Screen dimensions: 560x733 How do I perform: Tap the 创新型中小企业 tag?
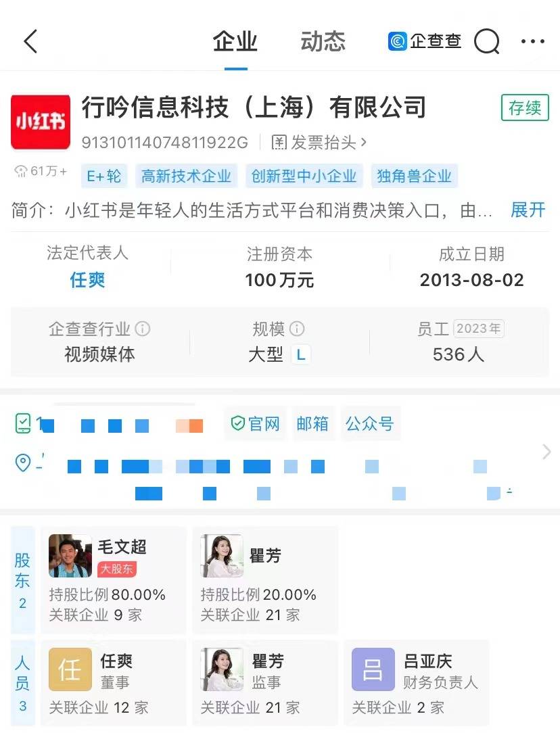pos(304,176)
